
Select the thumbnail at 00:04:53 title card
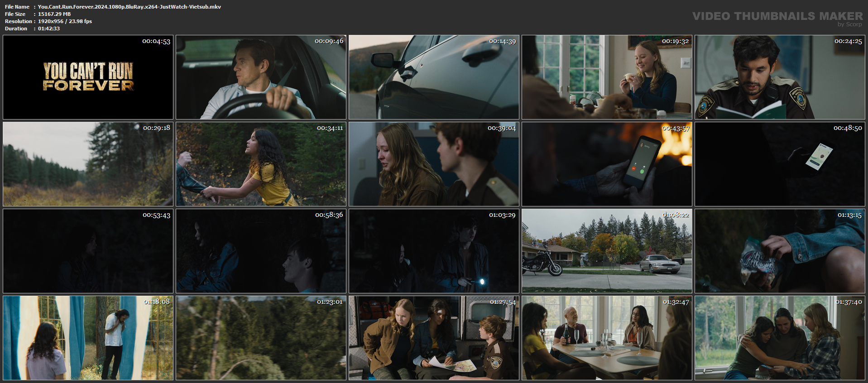[x=88, y=77]
